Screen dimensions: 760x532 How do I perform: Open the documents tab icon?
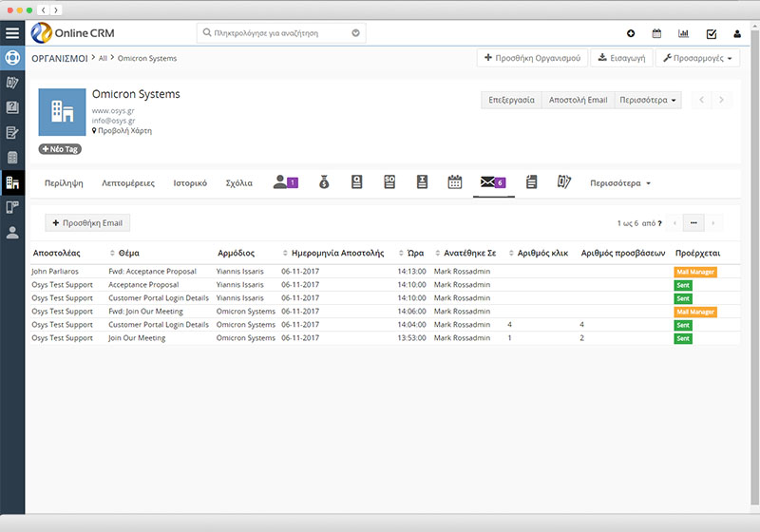click(531, 182)
